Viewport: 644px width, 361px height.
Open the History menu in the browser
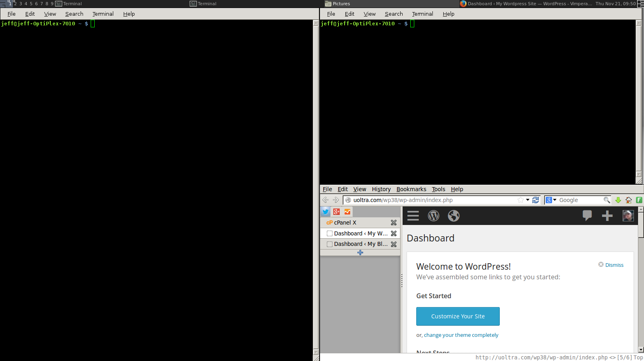(x=381, y=189)
